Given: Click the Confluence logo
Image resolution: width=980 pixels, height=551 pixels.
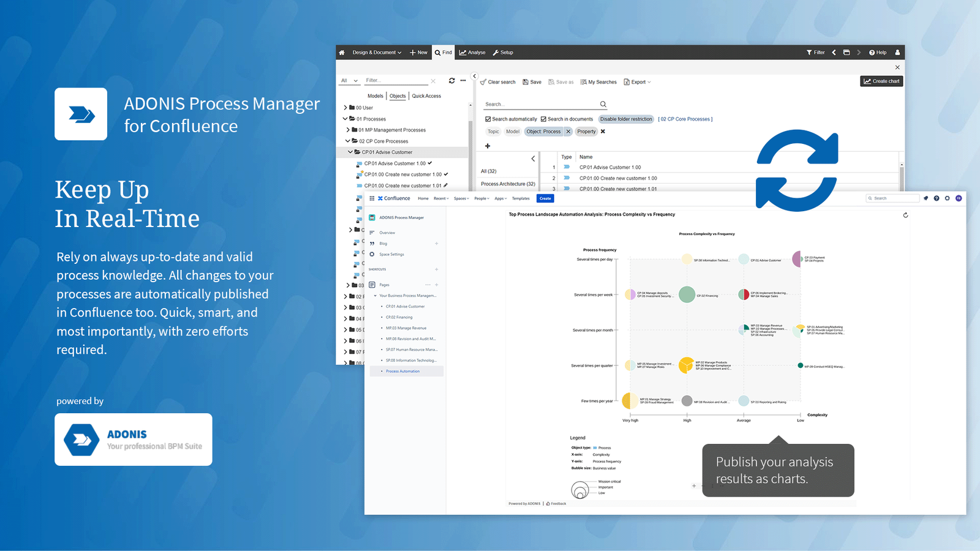Looking at the screenshot, I should click(x=394, y=198).
